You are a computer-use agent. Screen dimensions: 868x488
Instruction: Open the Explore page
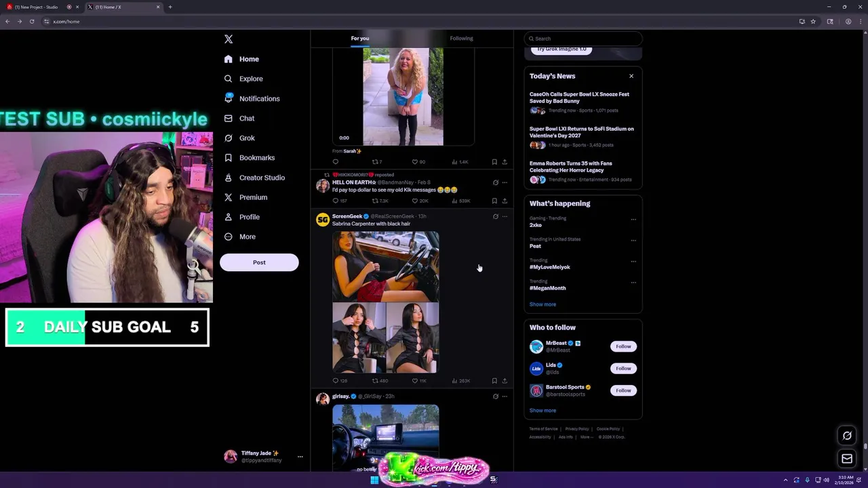click(x=243, y=79)
